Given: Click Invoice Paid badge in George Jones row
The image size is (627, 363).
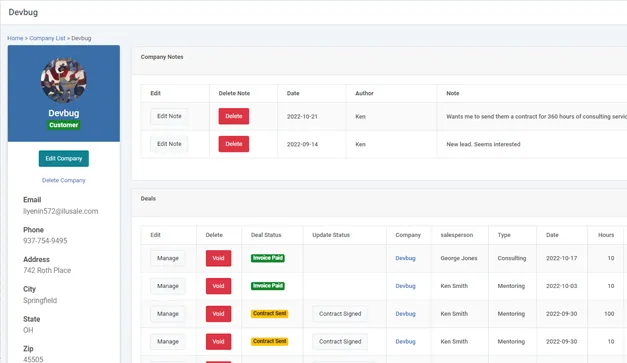Looking at the screenshot, I should point(268,258).
